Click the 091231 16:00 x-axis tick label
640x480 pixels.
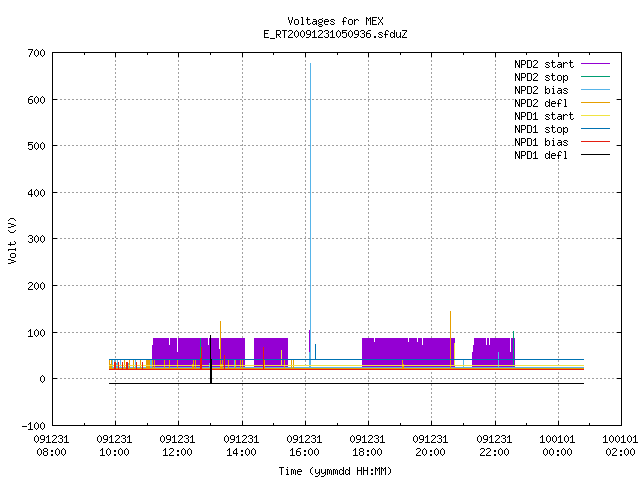pyautogui.click(x=304, y=446)
